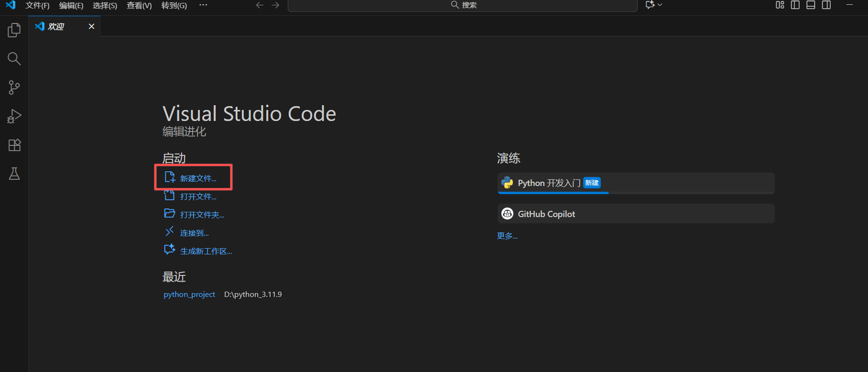Click the Python logo icon
The height and width of the screenshot is (372, 868).
[507, 183]
